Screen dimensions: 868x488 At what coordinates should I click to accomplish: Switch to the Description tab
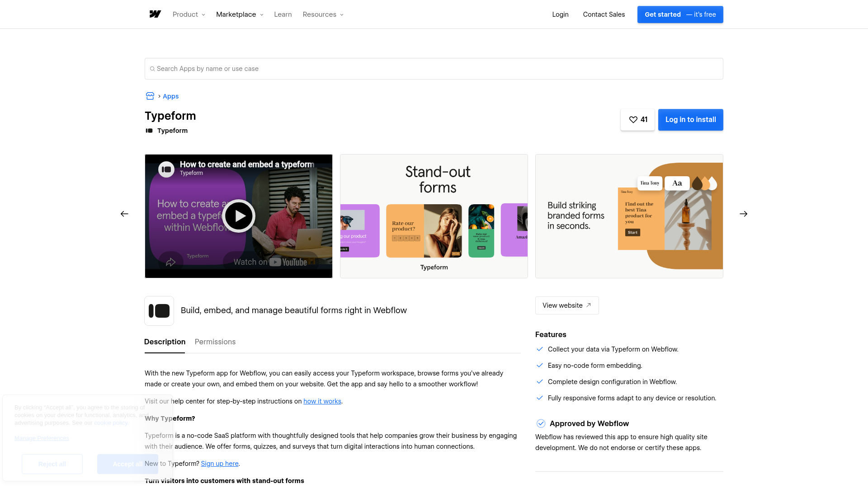tap(165, 342)
